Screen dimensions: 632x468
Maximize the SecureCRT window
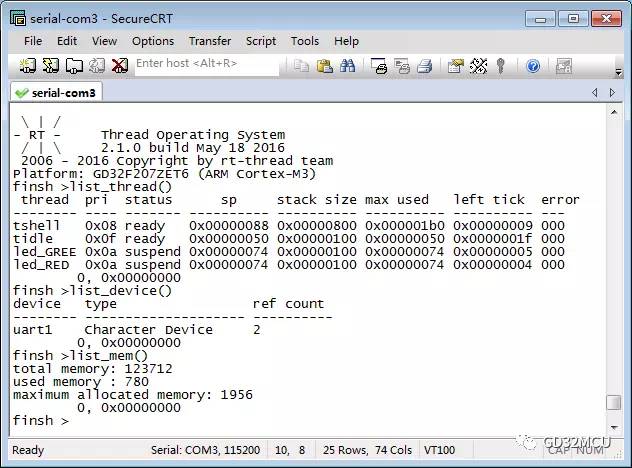tap(573, 19)
